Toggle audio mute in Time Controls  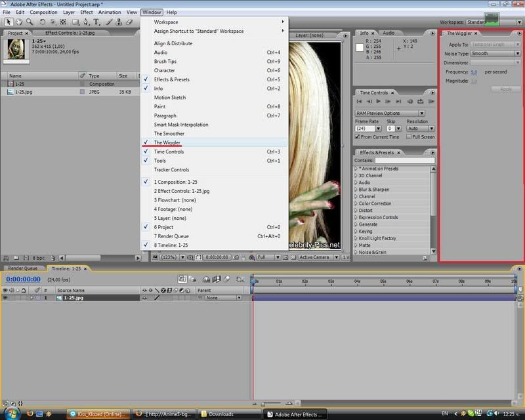(409, 102)
